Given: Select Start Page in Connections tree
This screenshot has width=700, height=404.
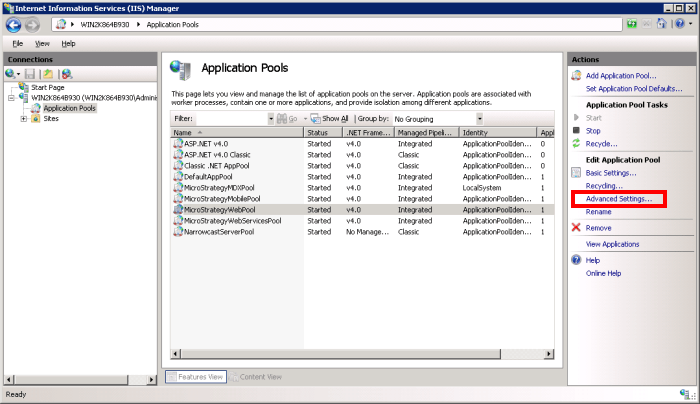Looking at the screenshot, I should pyautogui.click(x=48, y=87).
